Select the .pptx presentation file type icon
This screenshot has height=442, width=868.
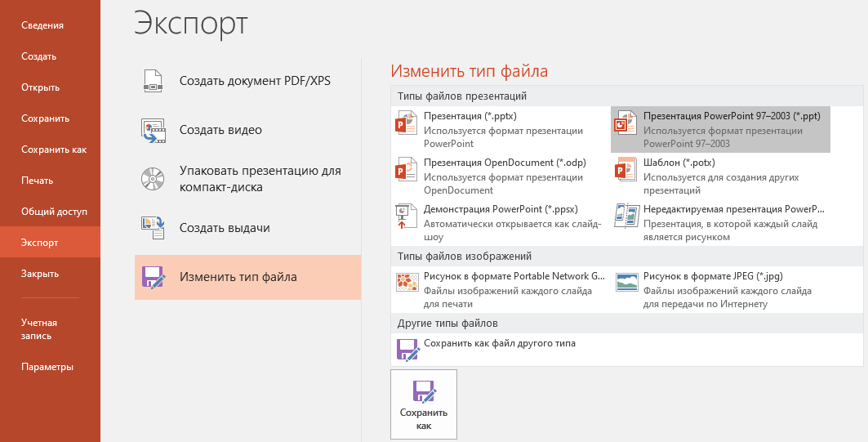point(406,124)
